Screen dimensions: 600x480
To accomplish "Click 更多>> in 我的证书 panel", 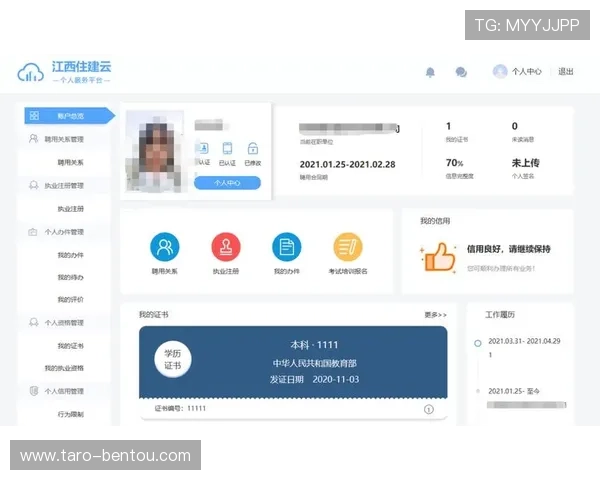I will [435, 315].
